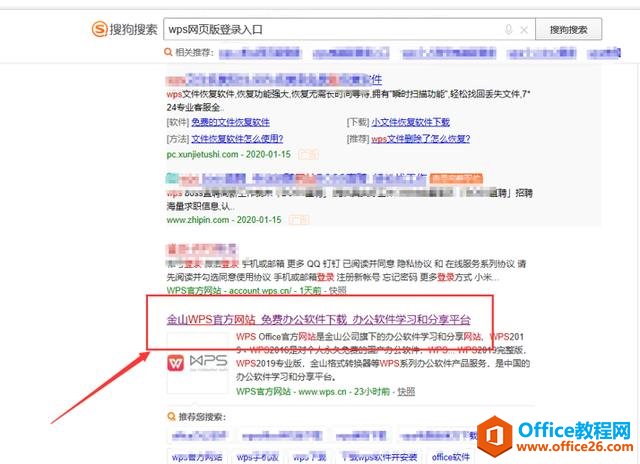Click the magnifier icon beside 相关推荐
Image resolution: width=640 pixels, height=464 pixels.
point(168,52)
